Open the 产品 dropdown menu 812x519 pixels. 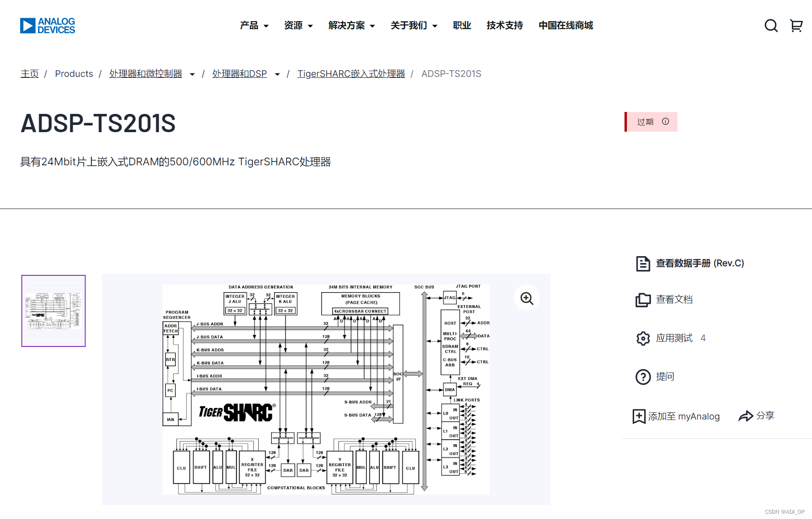(254, 25)
